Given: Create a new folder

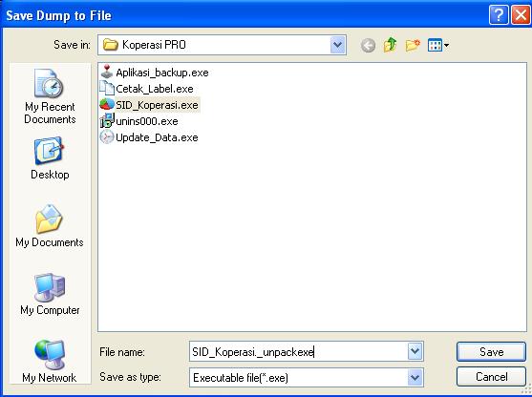Looking at the screenshot, I should pos(413,45).
